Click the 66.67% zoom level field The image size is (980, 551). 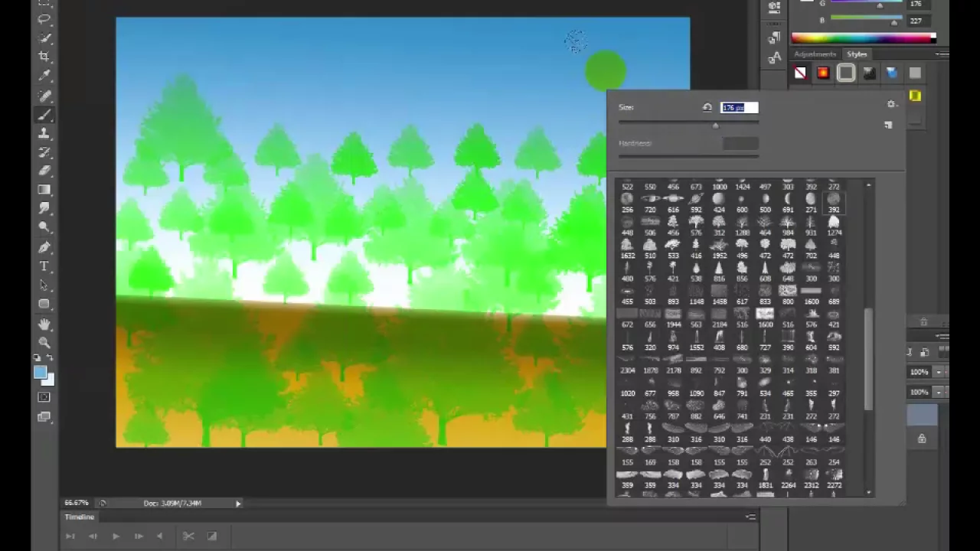[76, 503]
